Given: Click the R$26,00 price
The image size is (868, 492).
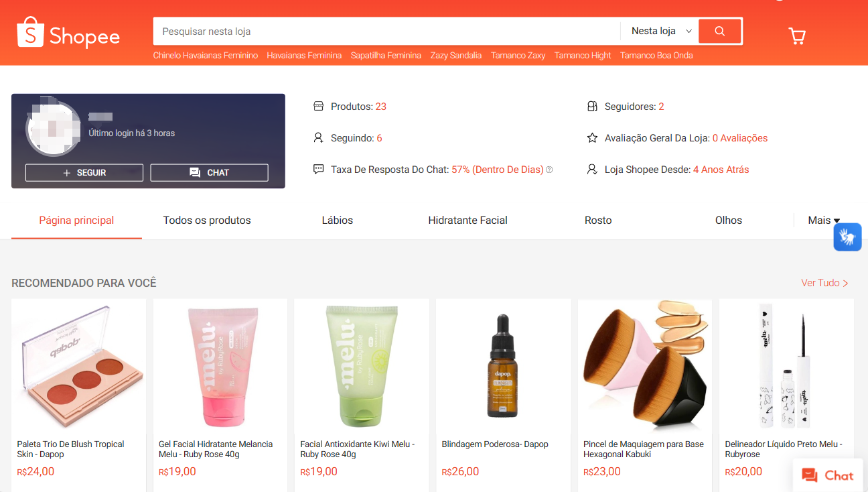Looking at the screenshot, I should click(460, 472).
